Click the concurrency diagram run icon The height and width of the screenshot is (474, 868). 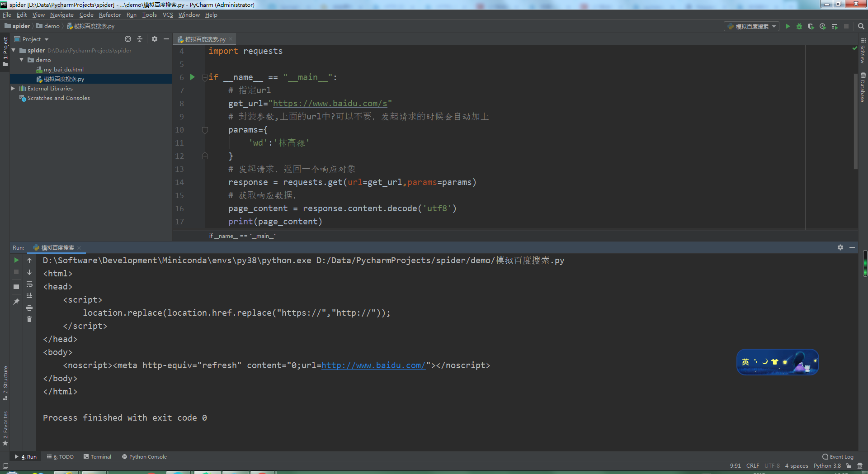(x=835, y=26)
